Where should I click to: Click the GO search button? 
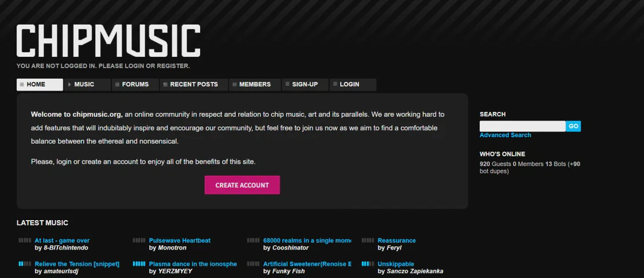[x=573, y=126]
